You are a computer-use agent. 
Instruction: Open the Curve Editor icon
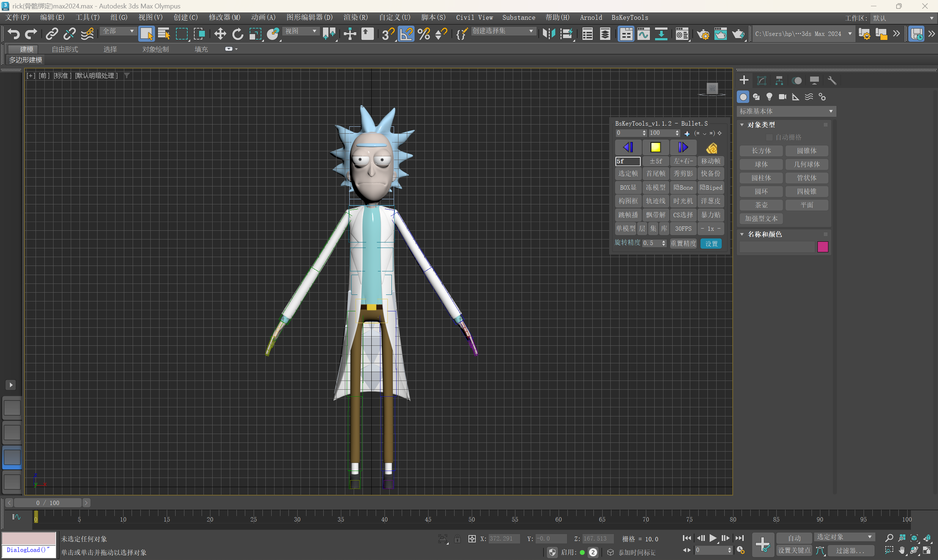tap(643, 34)
